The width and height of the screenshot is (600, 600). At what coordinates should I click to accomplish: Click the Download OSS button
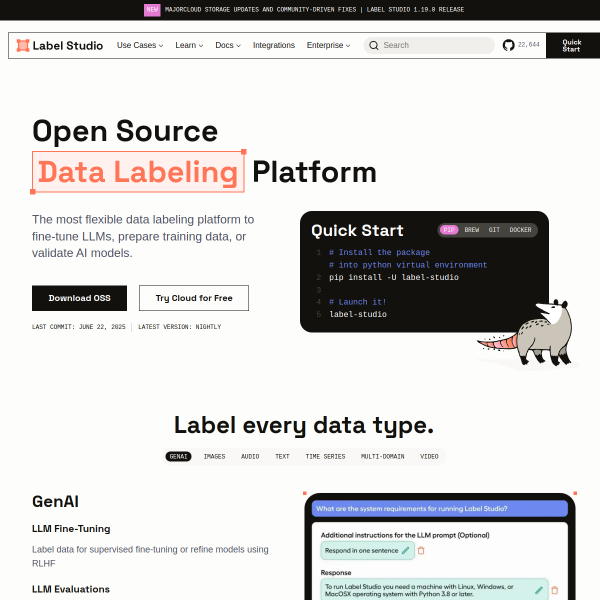(79, 298)
